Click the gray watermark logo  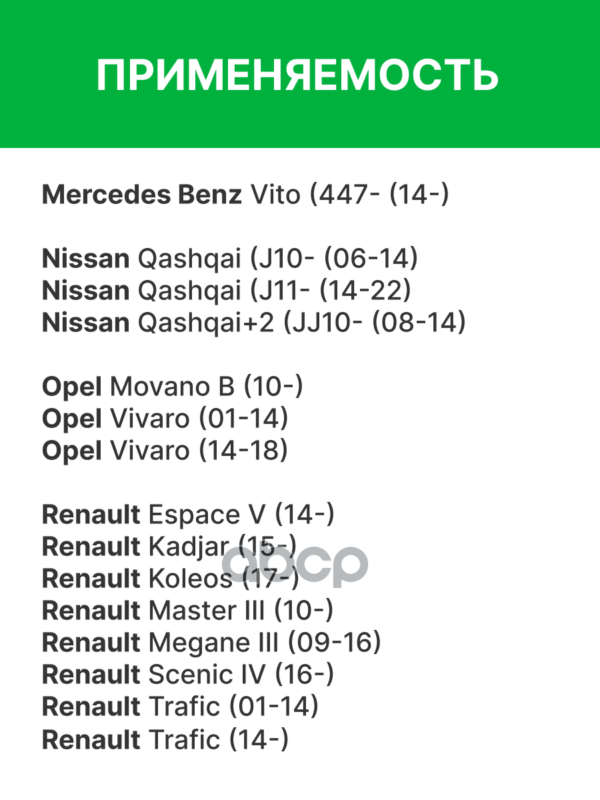point(295,566)
